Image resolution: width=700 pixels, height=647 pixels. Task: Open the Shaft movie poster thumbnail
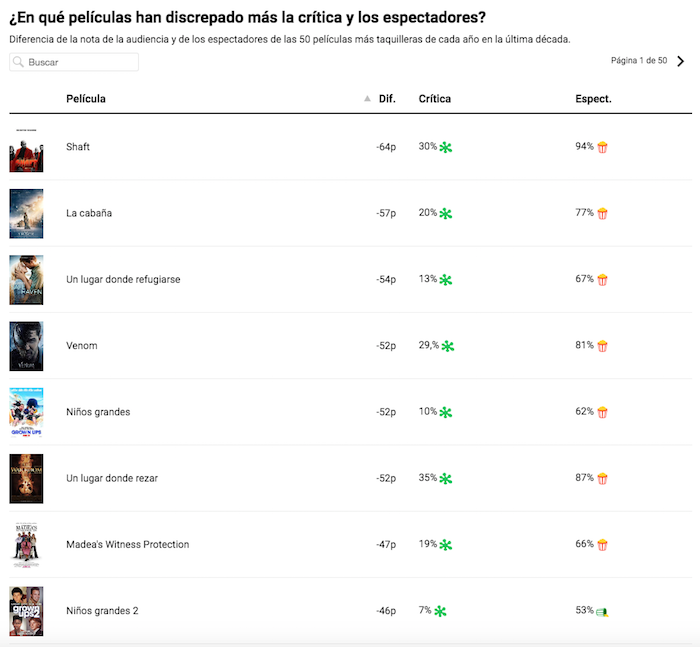(26, 148)
